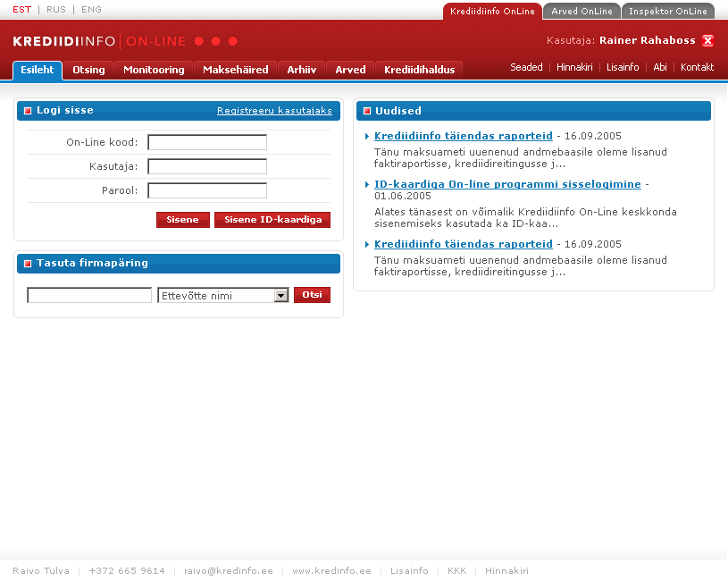This screenshot has width=728, height=581.
Task: Open the Arved tab
Action: (350, 70)
